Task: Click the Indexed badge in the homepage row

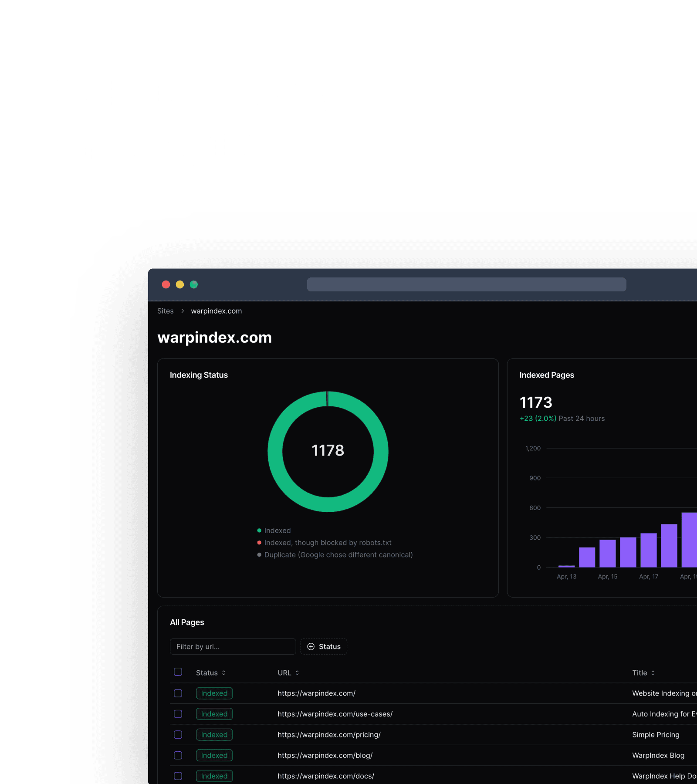Action: pos(214,693)
